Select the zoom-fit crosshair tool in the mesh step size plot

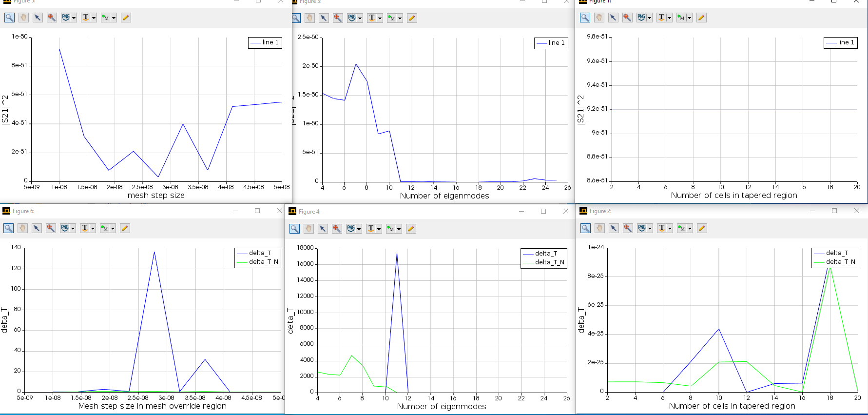(x=52, y=18)
